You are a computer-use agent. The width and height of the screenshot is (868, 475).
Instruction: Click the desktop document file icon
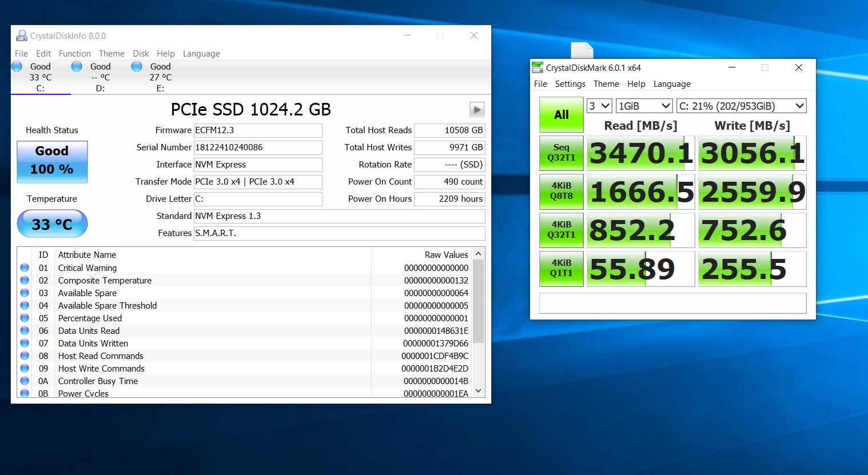(x=582, y=50)
